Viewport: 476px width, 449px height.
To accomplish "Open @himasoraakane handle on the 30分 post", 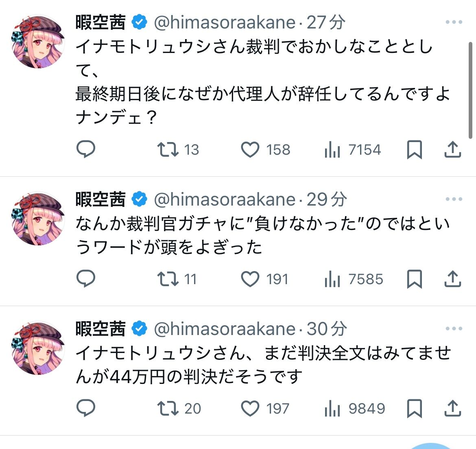I will [x=225, y=329].
